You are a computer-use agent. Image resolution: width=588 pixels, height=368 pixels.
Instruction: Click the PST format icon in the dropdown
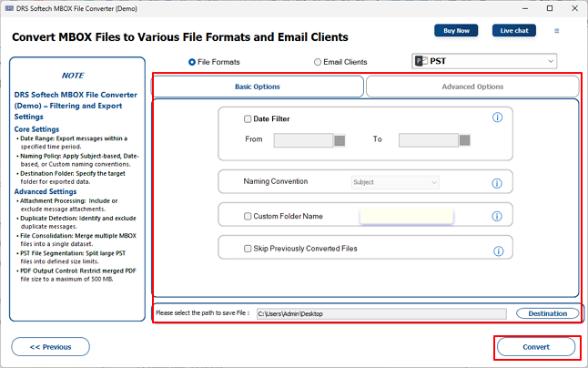pos(421,61)
